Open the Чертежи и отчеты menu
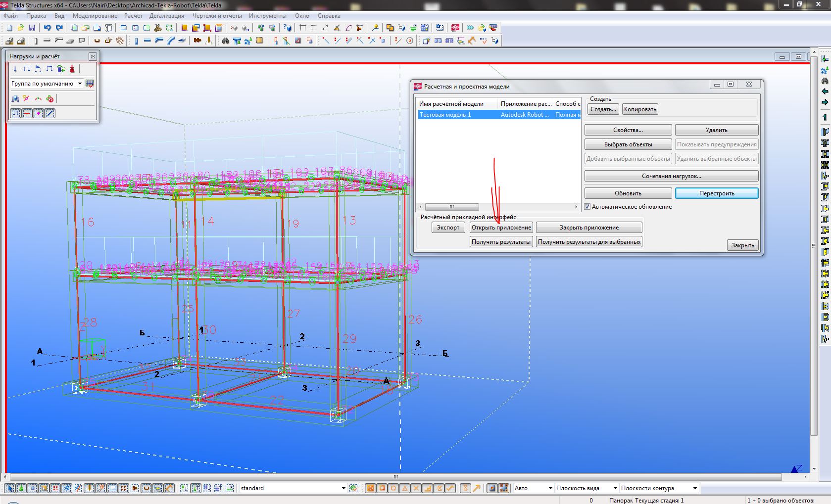 (x=217, y=16)
